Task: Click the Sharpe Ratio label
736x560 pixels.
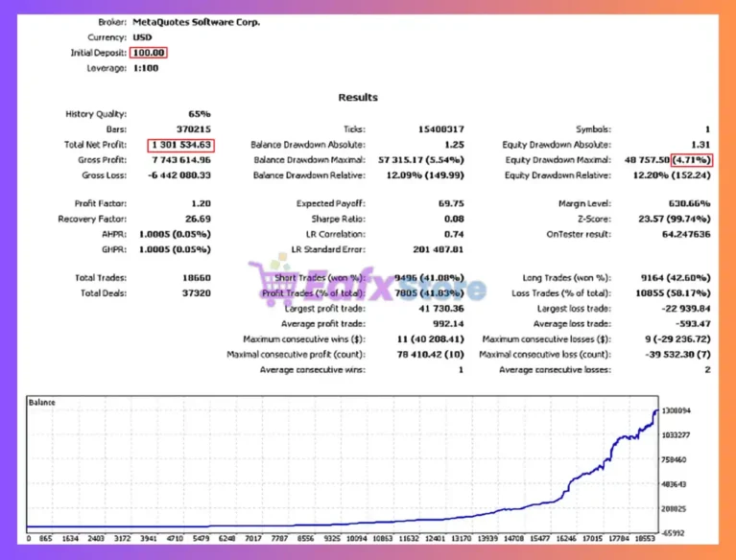Action: [338, 219]
